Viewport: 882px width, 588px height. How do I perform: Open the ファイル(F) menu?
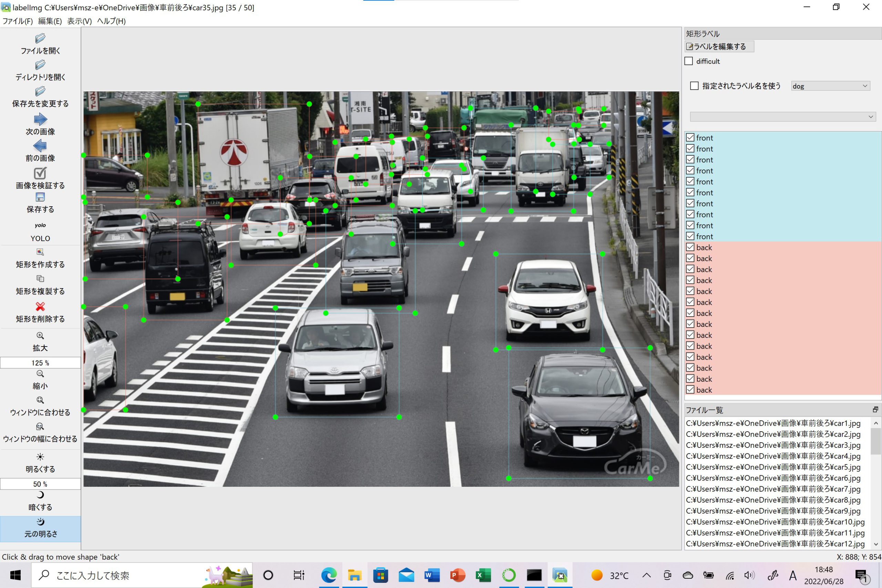18,21
